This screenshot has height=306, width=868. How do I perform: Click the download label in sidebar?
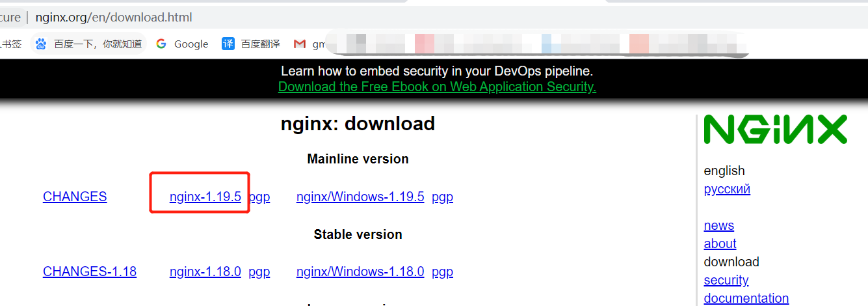[731, 262]
